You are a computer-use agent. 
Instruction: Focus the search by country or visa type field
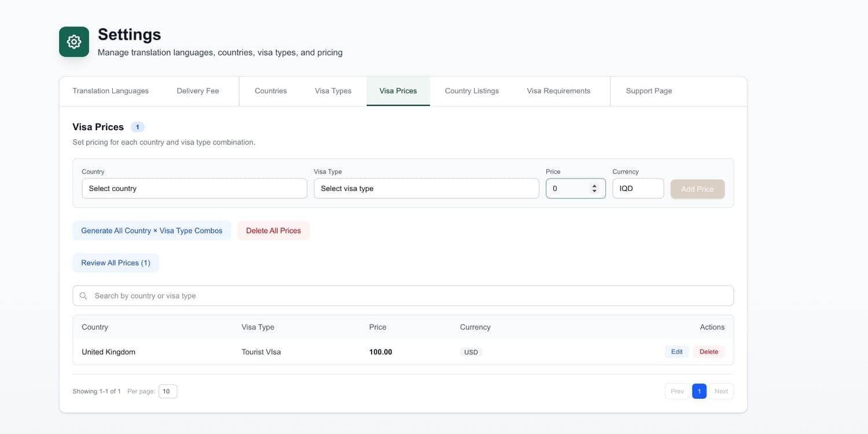403,296
